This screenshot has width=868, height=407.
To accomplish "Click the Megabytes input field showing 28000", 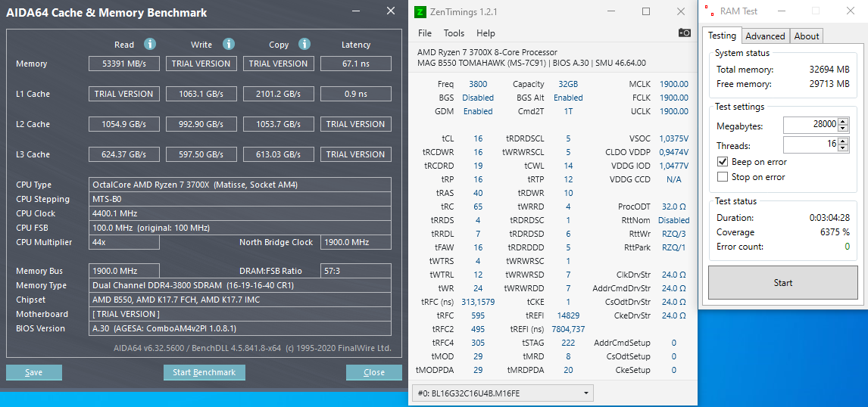I will tap(810, 126).
